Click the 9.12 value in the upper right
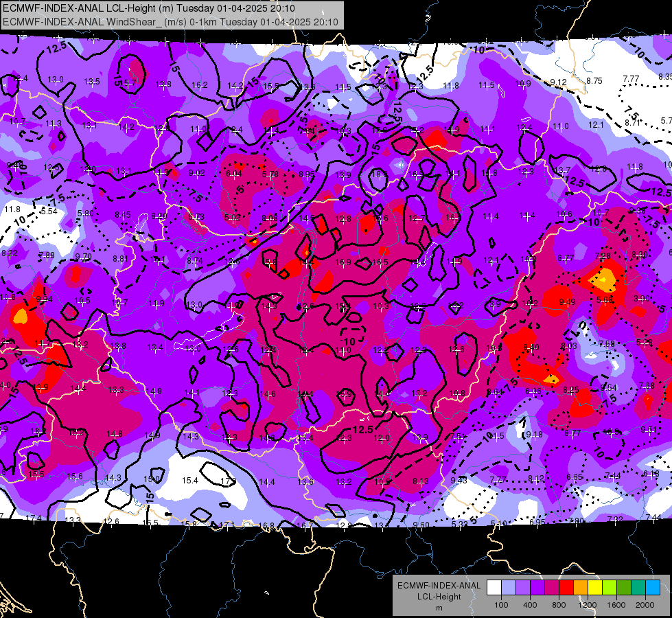 (559, 82)
